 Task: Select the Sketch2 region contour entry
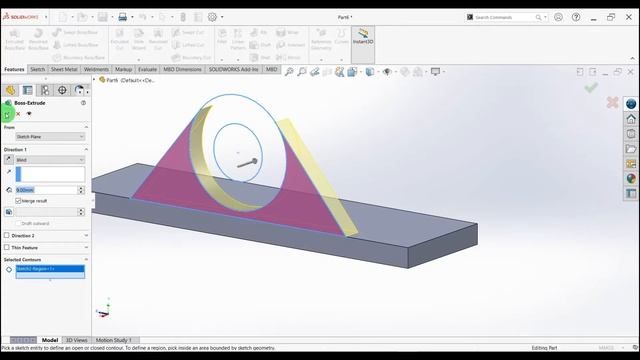[50, 269]
